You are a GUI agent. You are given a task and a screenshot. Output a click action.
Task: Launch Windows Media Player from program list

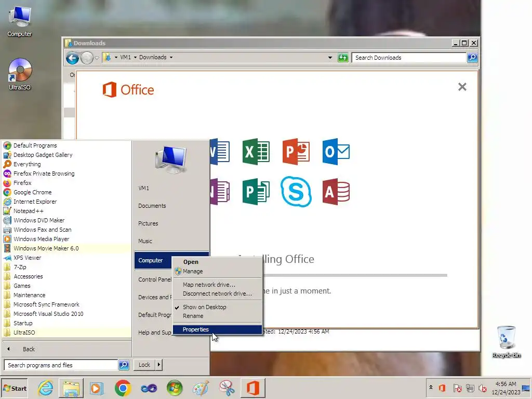tap(41, 239)
